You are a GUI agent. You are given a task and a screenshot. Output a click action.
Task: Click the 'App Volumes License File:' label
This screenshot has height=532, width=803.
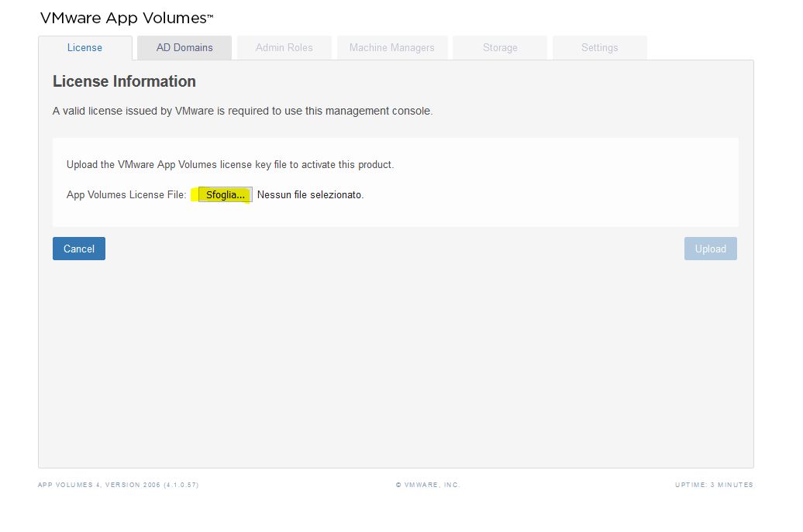pos(126,195)
